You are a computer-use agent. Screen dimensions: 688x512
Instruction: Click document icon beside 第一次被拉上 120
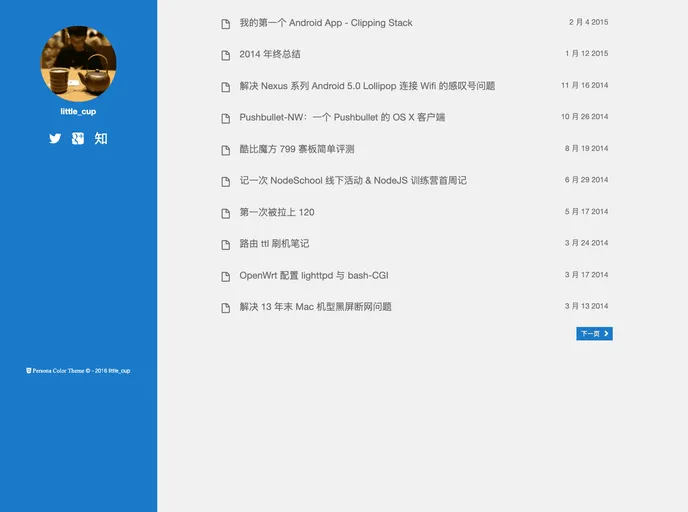(x=226, y=213)
